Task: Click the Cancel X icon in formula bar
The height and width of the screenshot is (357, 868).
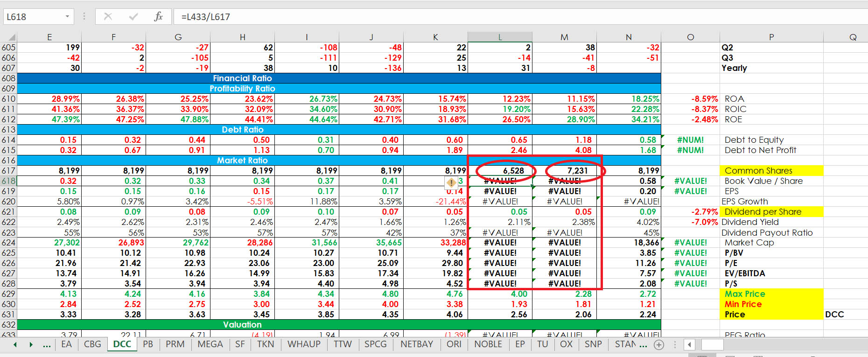Action: [108, 17]
